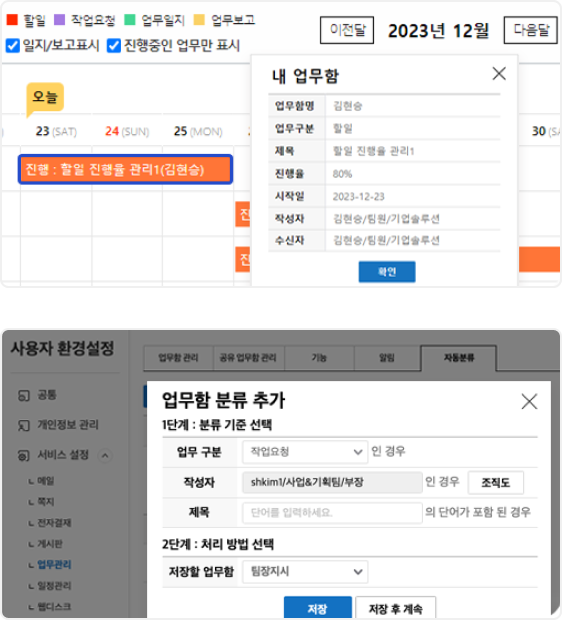562x620 pixels.
Task: Click the 작성자 value in 내 업무함 popup
Action: point(386,219)
